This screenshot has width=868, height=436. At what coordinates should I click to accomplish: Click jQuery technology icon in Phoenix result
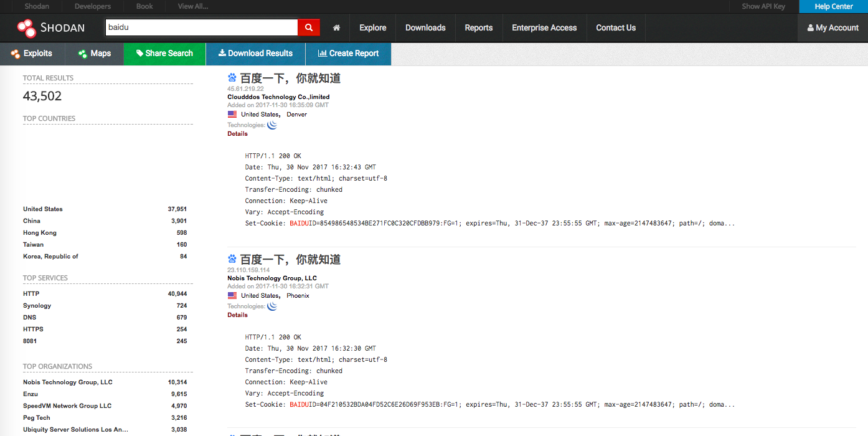coord(272,306)
